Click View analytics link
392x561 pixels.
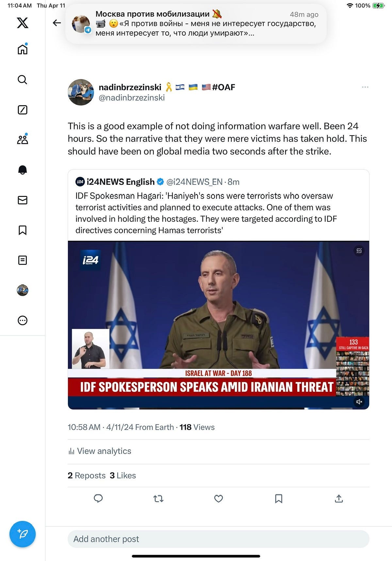click(100, 451)
